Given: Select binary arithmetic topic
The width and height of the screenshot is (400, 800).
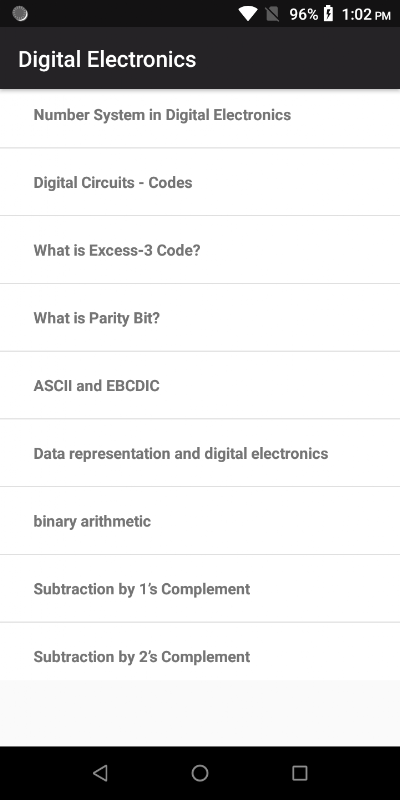Looking at the screenshot, I should click(200, 521).
